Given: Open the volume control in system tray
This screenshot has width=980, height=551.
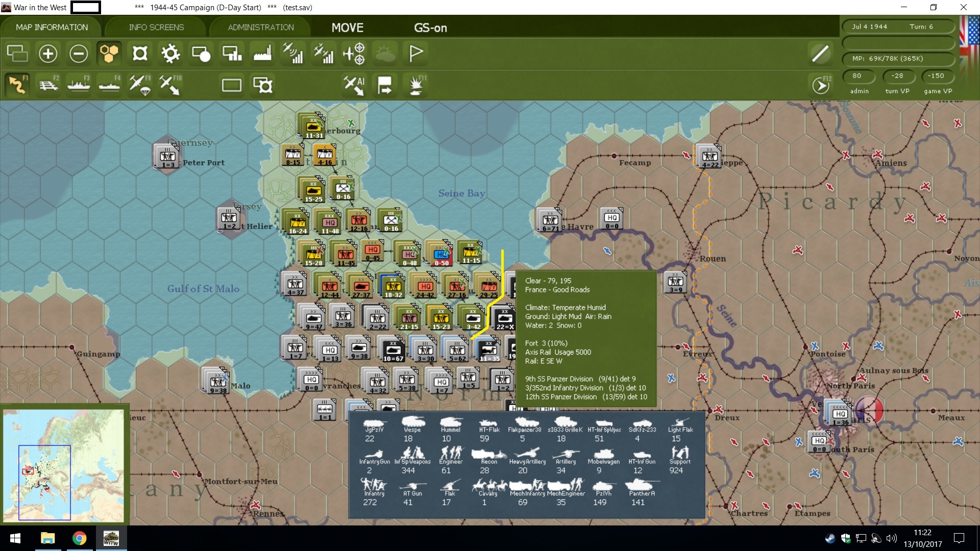Looking at the screenshot, I should point(892,538).
